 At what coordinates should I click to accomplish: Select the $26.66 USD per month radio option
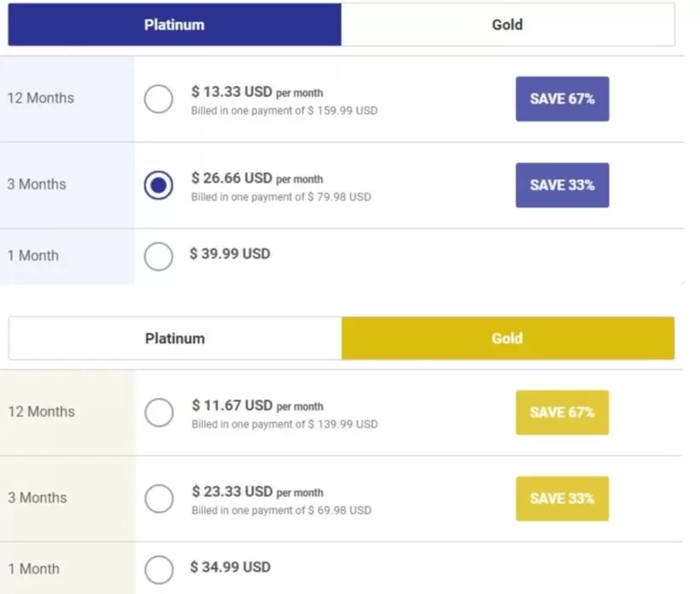pos(158,185)
